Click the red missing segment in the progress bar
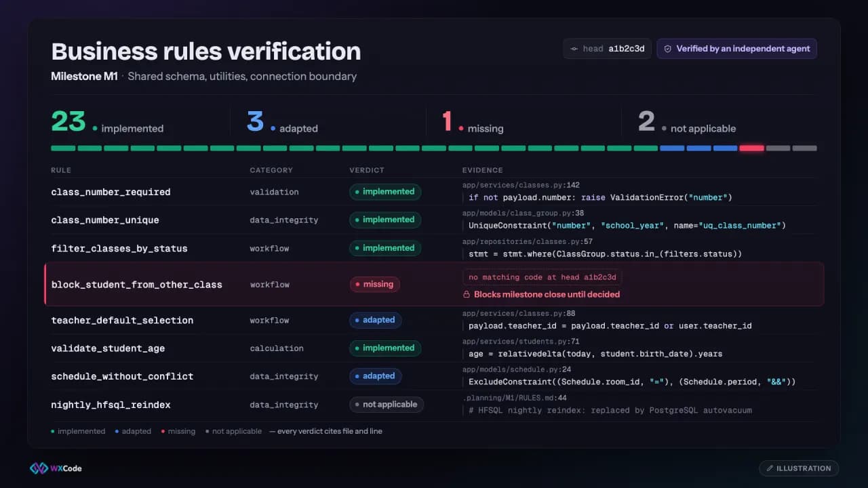868x488 pixels. pyautogui.click(x=751, y=148)
